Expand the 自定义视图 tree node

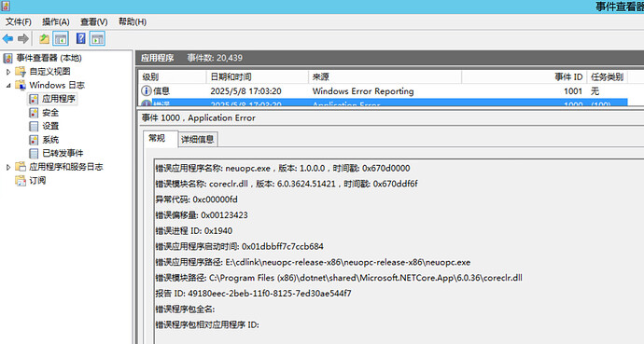8,72
